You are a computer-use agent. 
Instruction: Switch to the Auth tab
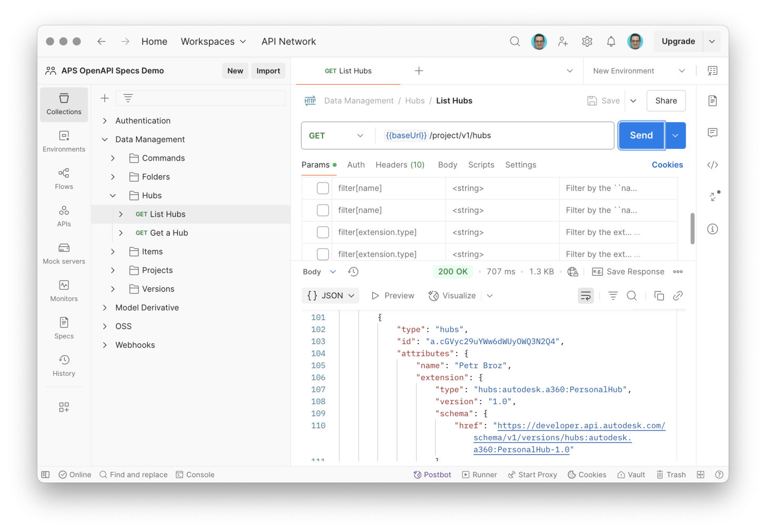pos(356,165)
